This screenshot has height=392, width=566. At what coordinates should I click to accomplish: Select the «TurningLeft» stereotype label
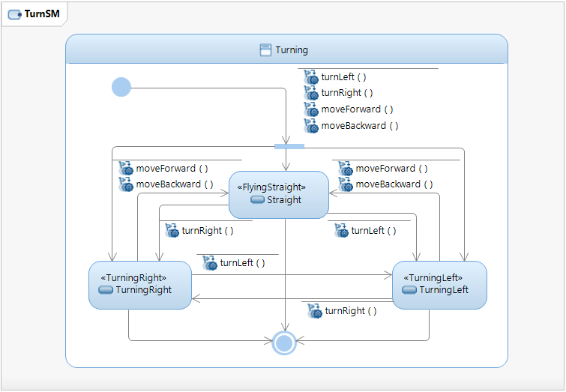tap(433, 277)
